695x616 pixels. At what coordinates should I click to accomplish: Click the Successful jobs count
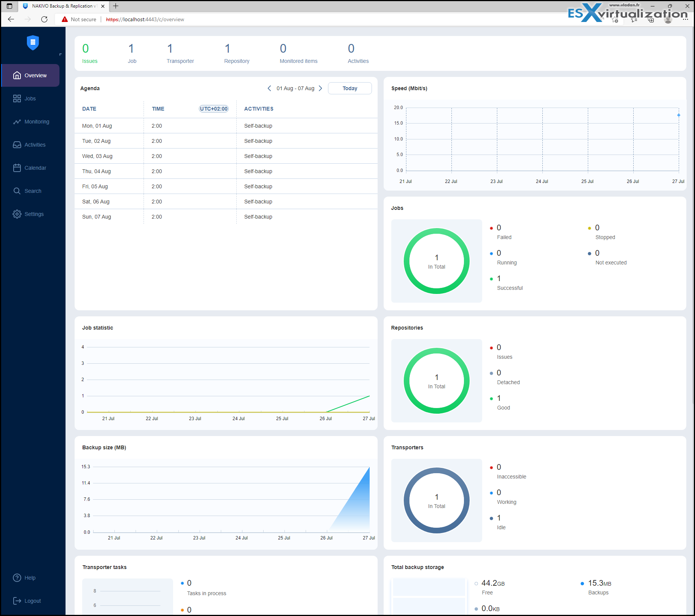499,278
